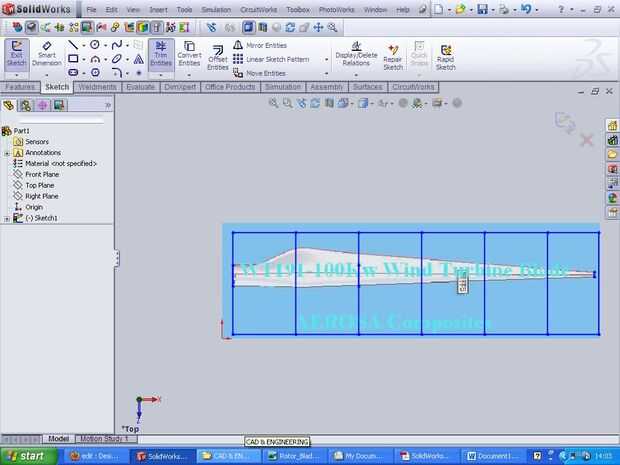
Task: Click Offset Entities tool
Action: (218, 57)
